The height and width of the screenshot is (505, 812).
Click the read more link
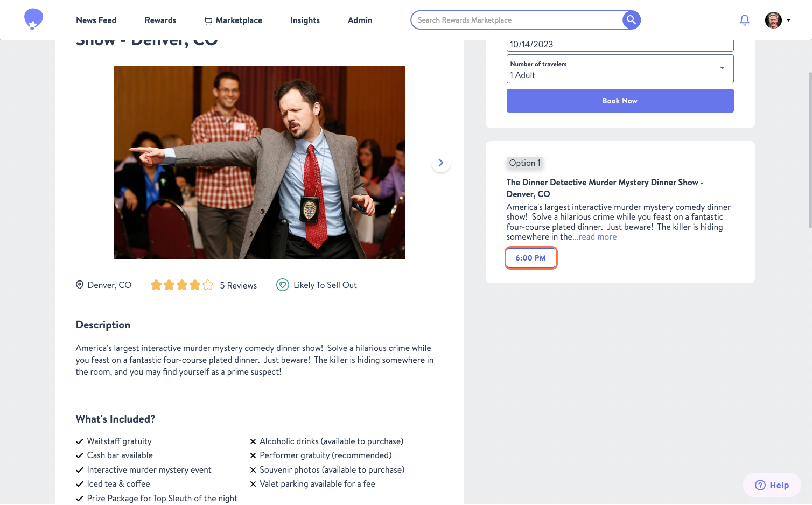(x=598, y=237)
